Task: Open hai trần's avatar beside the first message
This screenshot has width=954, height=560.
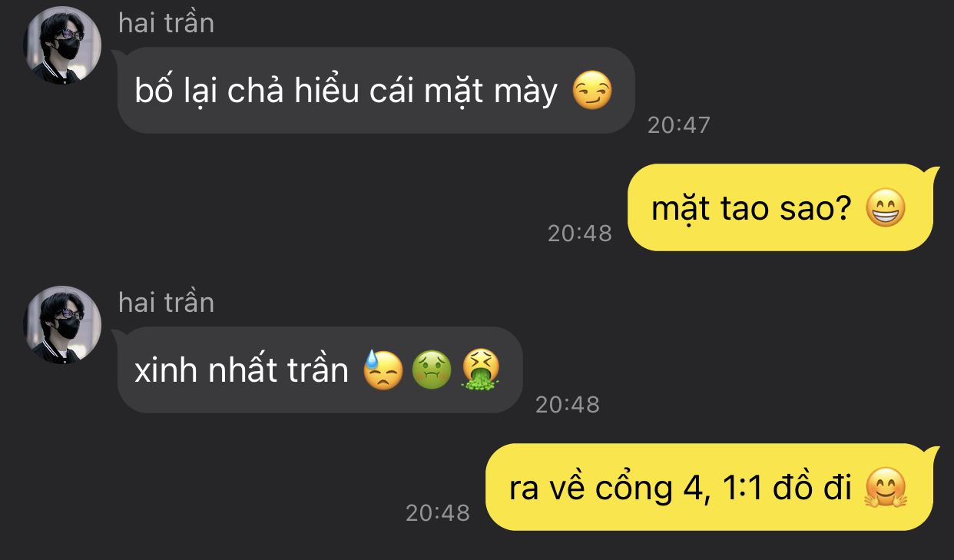Action: click(62, 45)
